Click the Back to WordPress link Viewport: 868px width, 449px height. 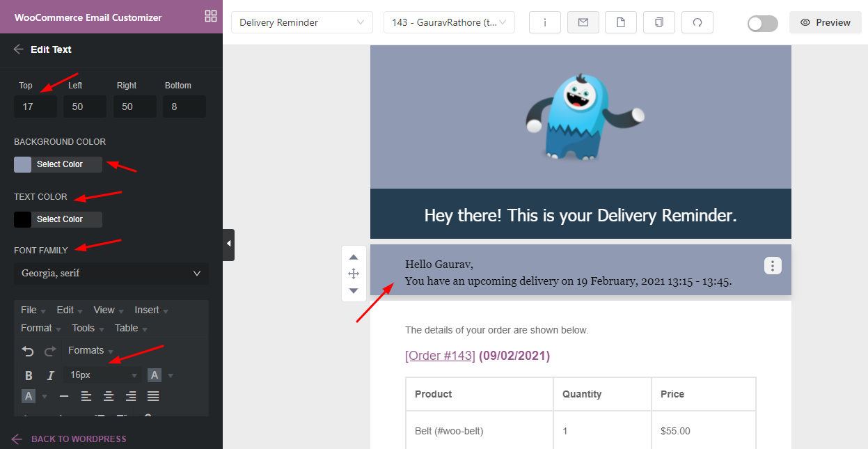pos(69,439)
